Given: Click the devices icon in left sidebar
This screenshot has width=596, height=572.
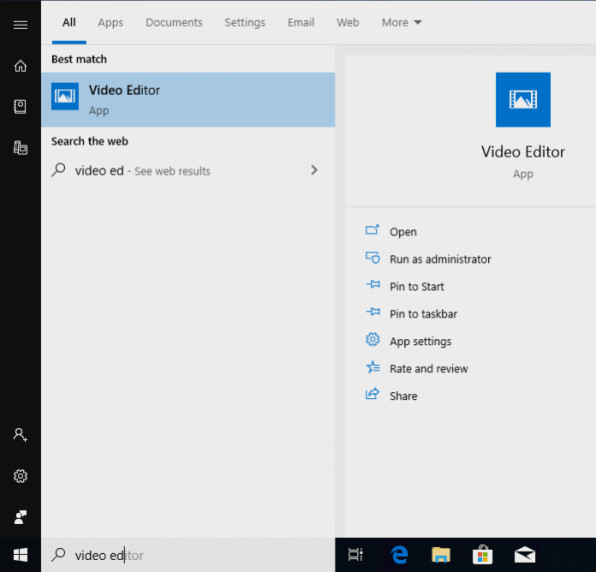Looking at the screenshot, I should click(x=21, y=148).
